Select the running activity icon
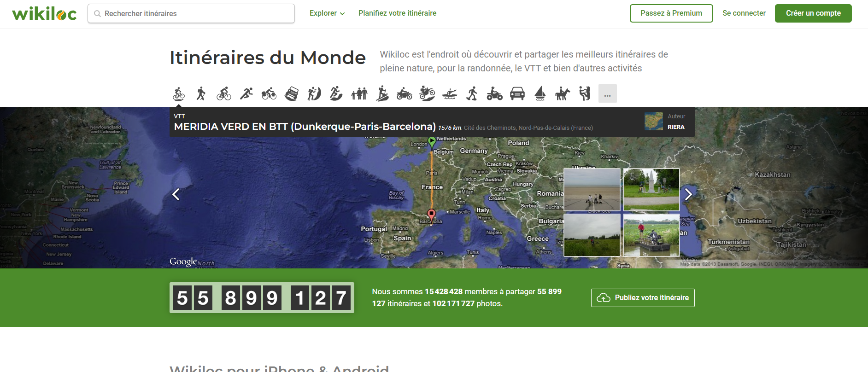 pyautogui.click(x=246, y=93)
